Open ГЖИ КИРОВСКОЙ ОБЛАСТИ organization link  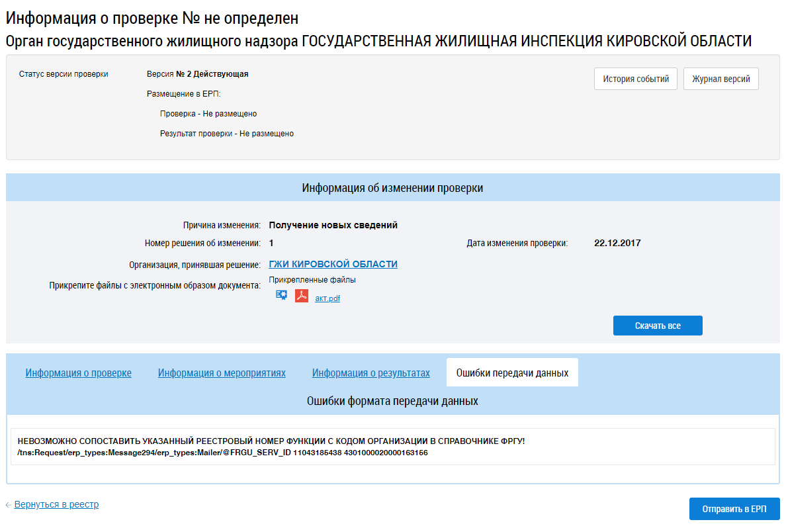pos(333,264)
